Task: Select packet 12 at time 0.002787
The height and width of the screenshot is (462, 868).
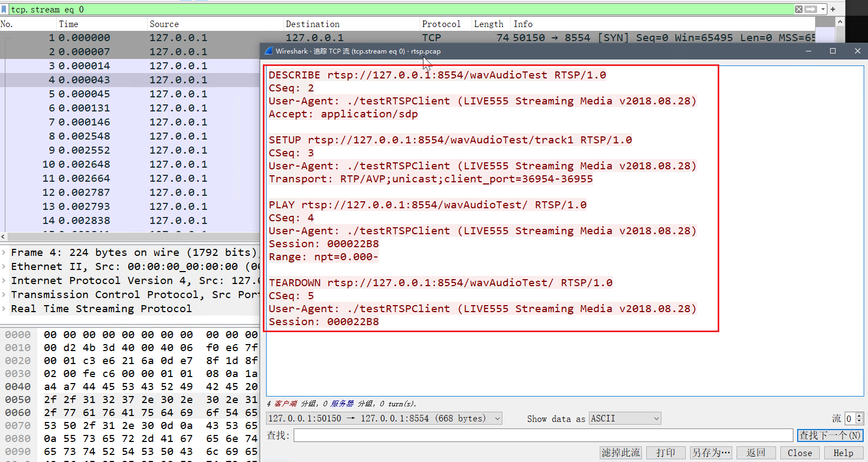Action: click(x=130, y=192)
